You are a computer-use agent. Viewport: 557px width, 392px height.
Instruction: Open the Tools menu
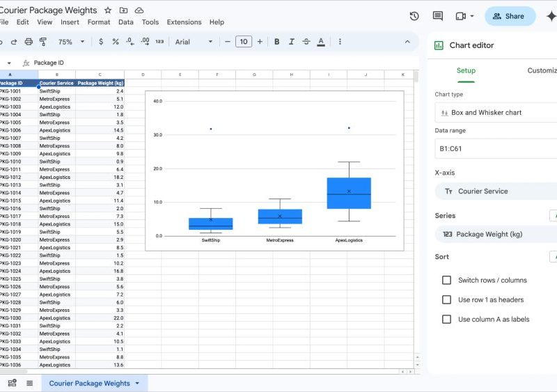[x=150, y=22]
